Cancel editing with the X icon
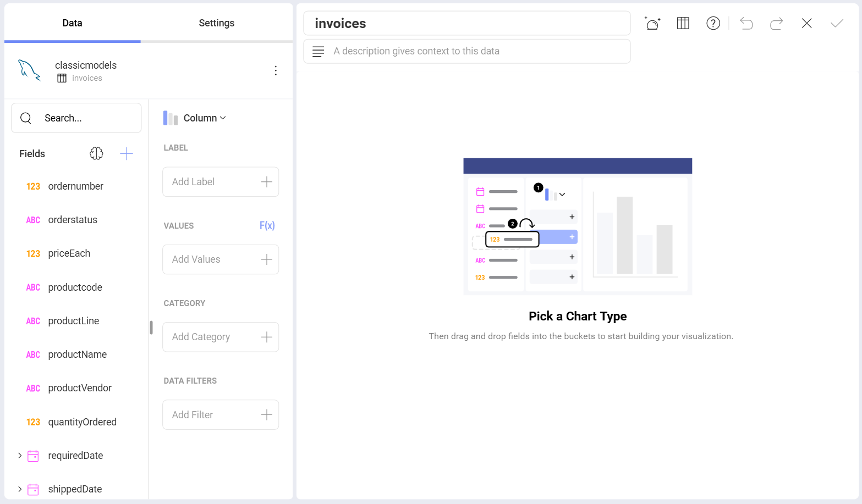Viewport: 862px width, 504px height. [807, 23]
